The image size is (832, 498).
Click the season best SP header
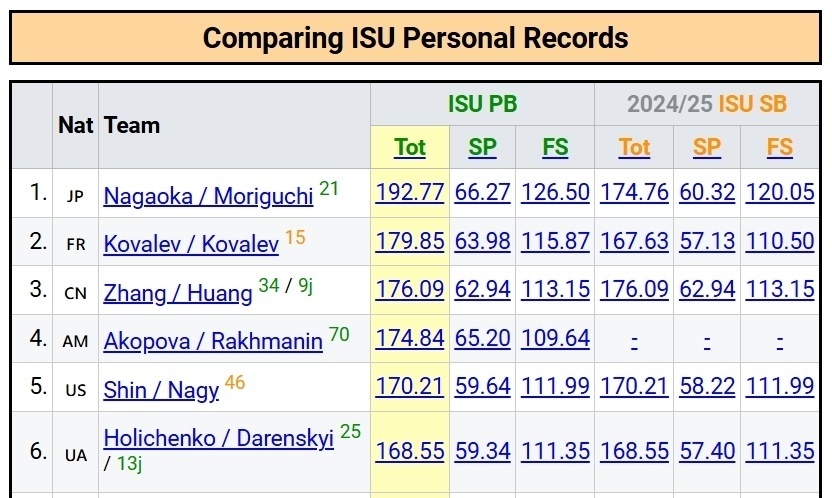pyautogui.click(x=706, y=147)
